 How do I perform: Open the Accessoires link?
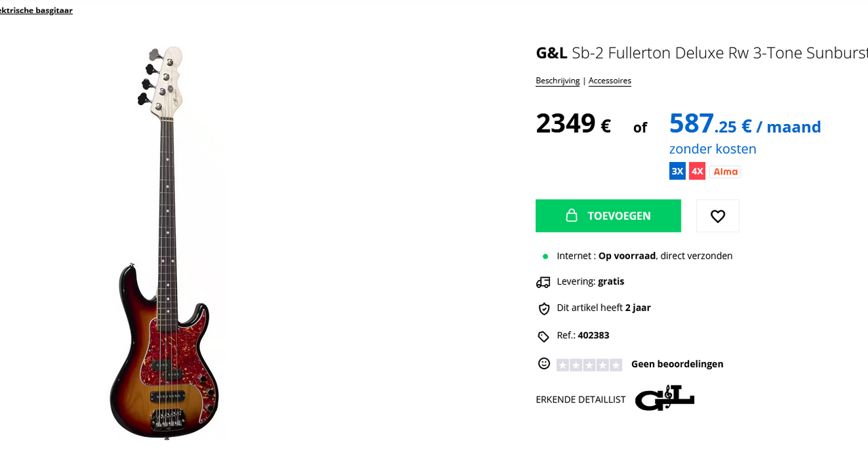(610, 81)
